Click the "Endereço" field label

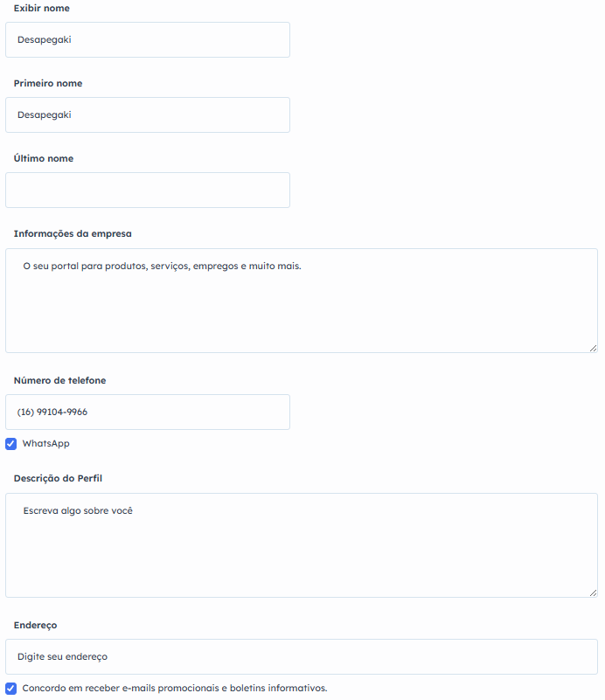[x=36, y=625]
